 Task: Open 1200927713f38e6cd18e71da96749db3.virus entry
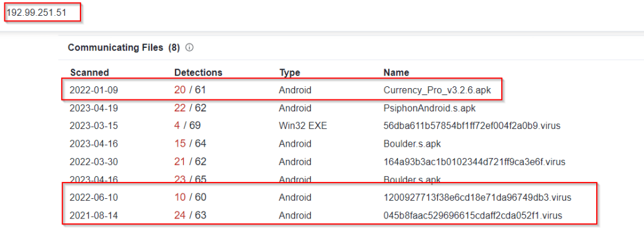click(x=477, y=198)
